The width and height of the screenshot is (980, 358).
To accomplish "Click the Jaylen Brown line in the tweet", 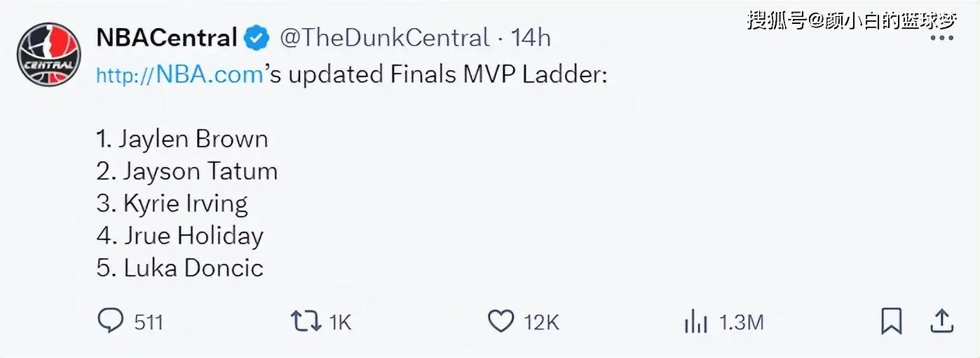I will click(x=182, y=139).
